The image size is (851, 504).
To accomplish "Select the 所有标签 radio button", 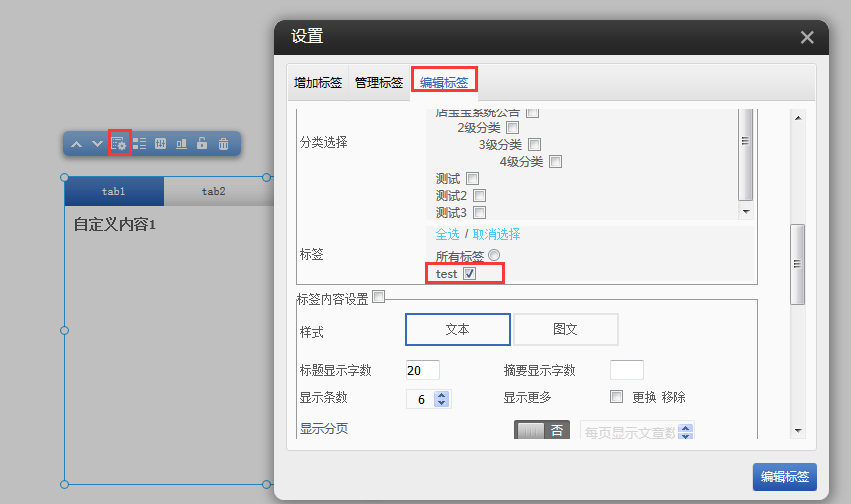I will click(494, 256).
